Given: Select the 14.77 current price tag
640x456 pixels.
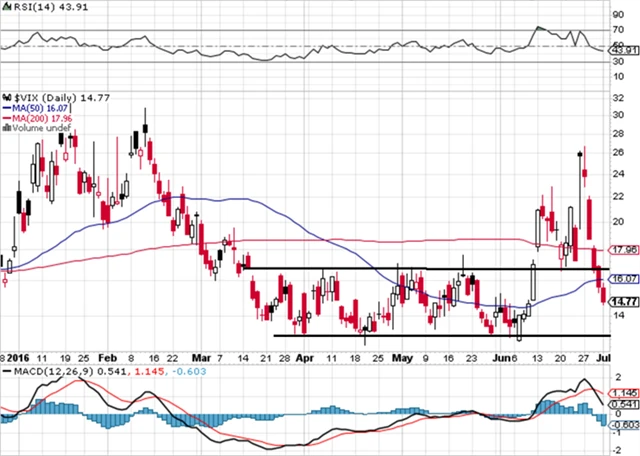Looking at the screenshot, I should pos(623,300).
